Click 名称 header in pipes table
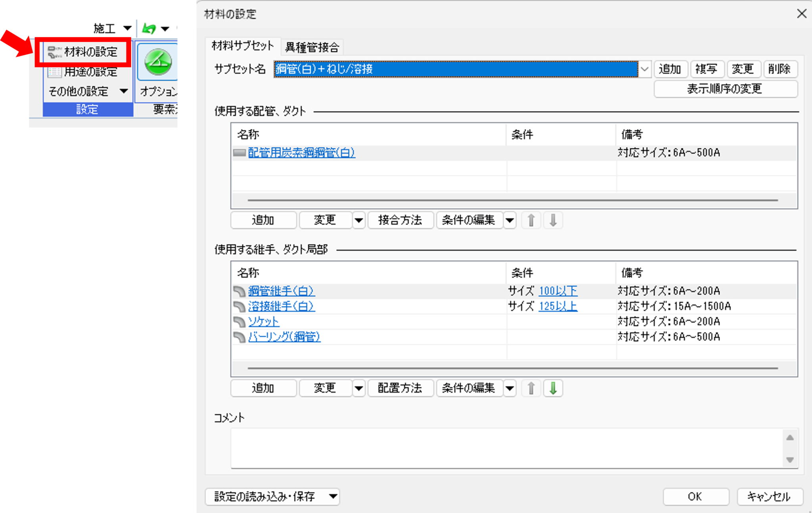Image resolution: width=812 pixels, height=513 pixels. (x=369, y=135)
